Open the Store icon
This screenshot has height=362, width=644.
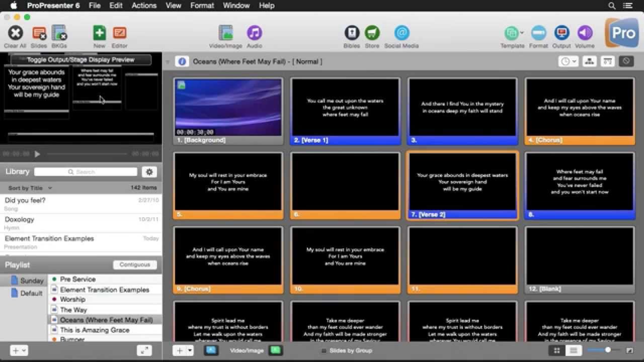372,33
